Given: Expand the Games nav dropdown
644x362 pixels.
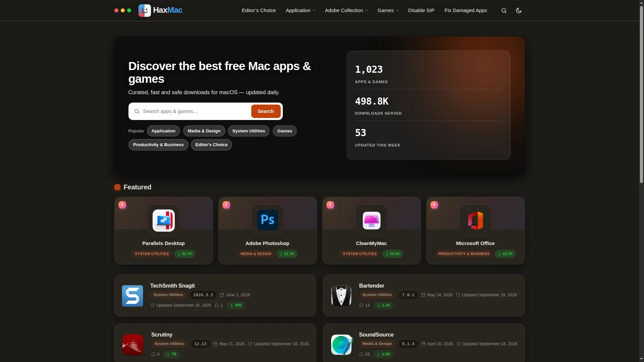Looking at the screenshot, I should click(388, 10).
